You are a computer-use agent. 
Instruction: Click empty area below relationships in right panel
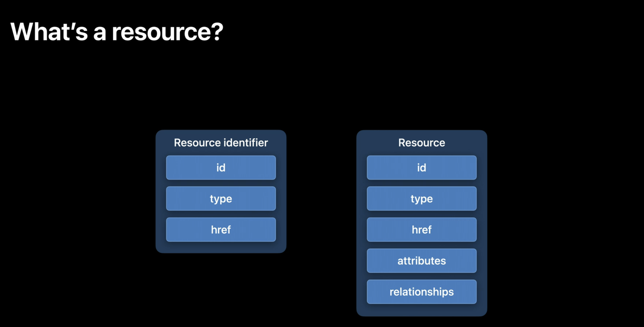(x=421, y=310)
